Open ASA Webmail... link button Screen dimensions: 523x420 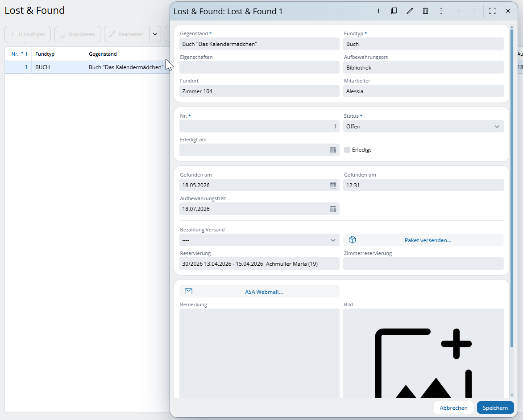(x=259, y=291)
